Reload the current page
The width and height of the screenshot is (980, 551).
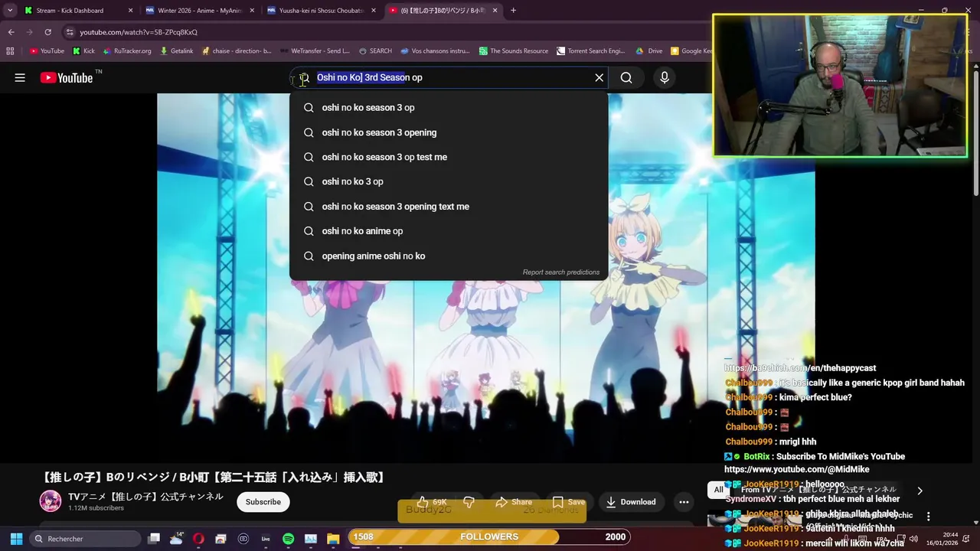coord(47,32)
